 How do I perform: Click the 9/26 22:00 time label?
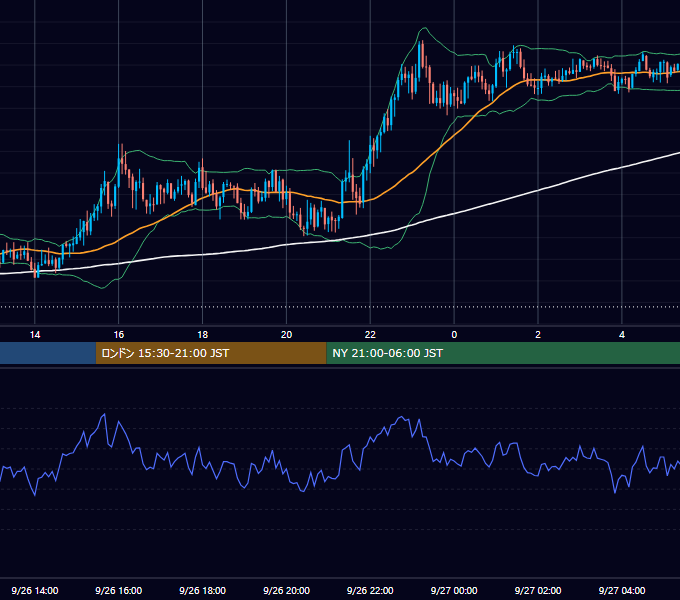tap(370, 590)
